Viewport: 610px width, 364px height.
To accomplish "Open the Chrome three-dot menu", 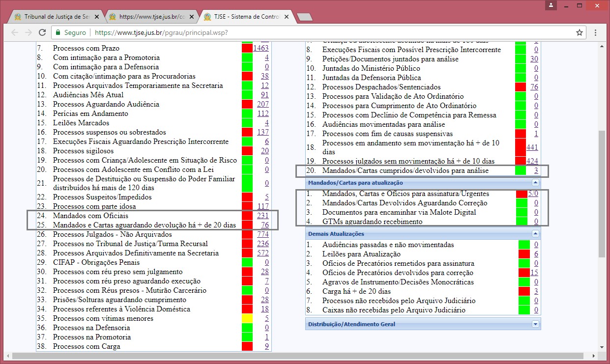I will tap(595, 32).
